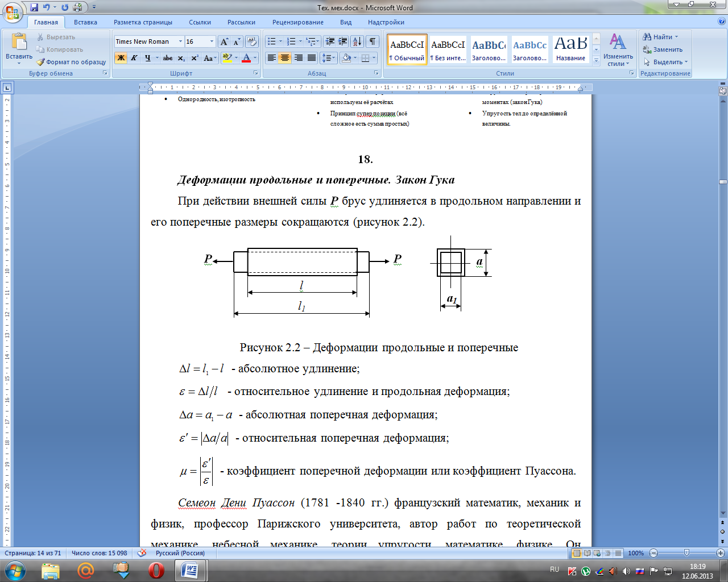Click Заменить to replace

[663, 49]
